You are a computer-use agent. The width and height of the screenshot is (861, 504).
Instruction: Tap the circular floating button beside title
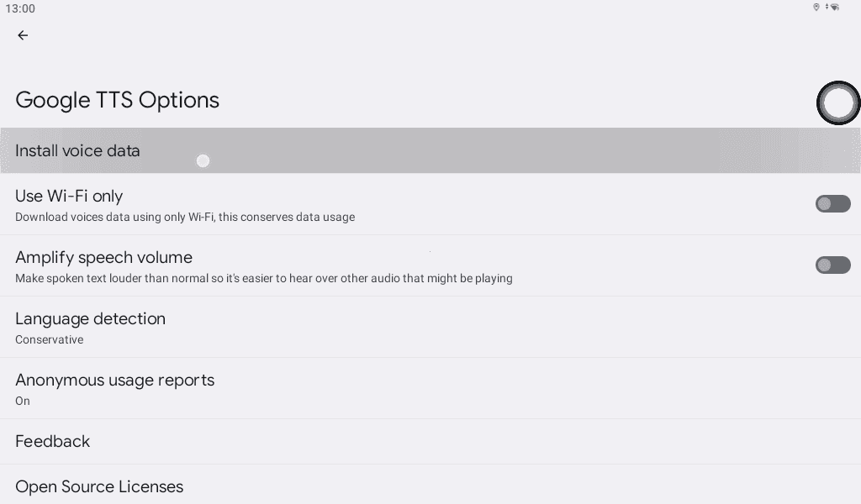pyautogui.click(x=838, y=103)
